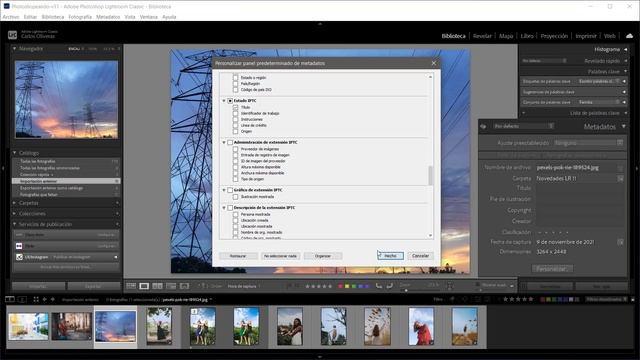Go forward with the filmstrip right arrow
The width and height of the screenshot is (640, 360).
coord(53,299)
